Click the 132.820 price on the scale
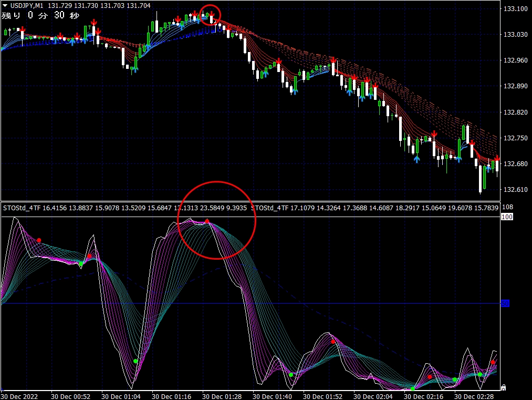The image size is (532, 400). (x=515, y=112)
